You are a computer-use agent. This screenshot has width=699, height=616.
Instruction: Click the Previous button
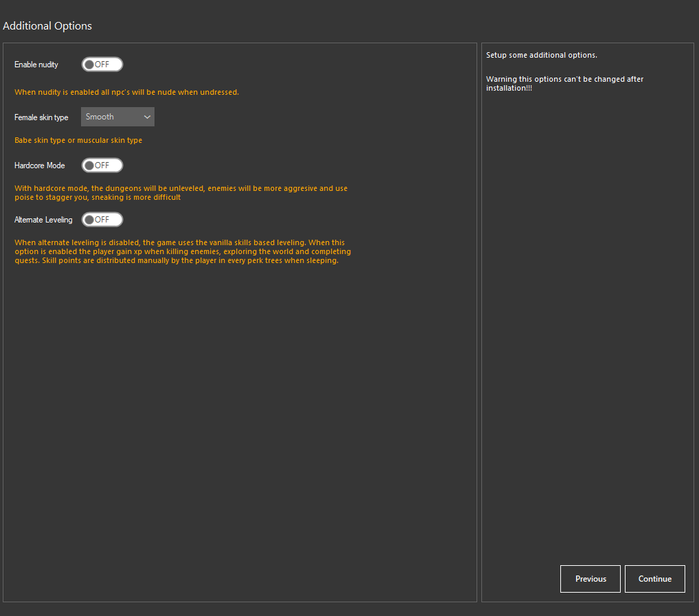[x=591, y=579]
